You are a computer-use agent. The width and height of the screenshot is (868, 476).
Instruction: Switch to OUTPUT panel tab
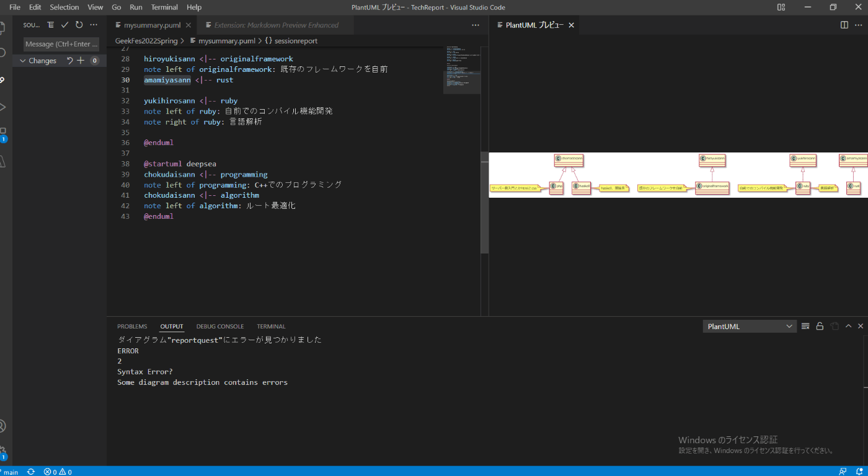(172, 327)
